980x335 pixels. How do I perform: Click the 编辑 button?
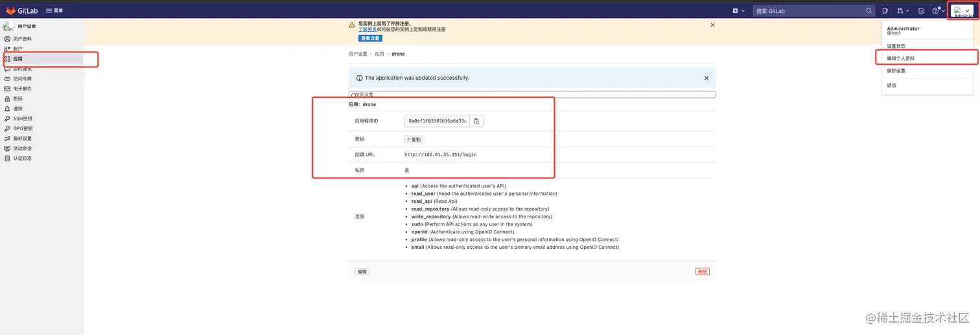(362, 271)
